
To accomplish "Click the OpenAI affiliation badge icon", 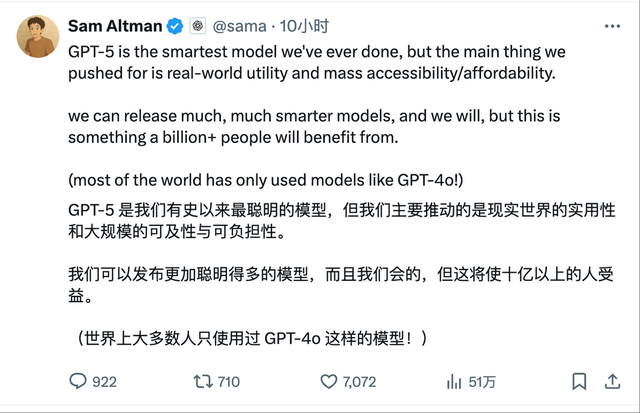I will coord(194,25).
